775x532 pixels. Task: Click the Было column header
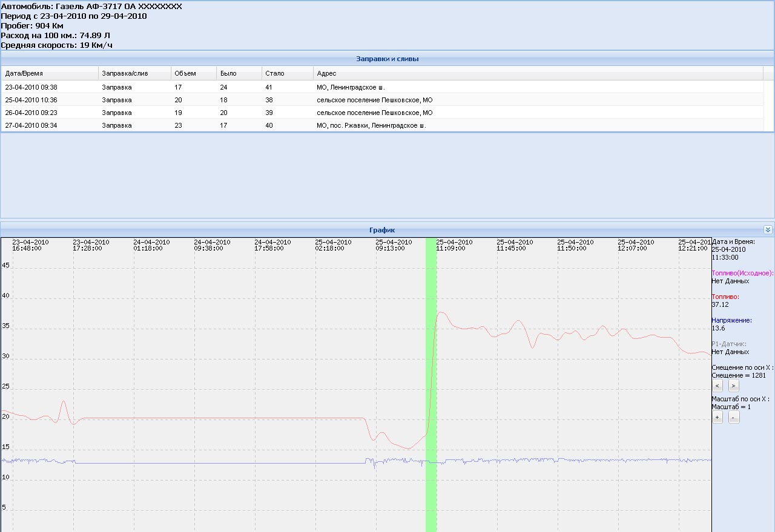239,73
